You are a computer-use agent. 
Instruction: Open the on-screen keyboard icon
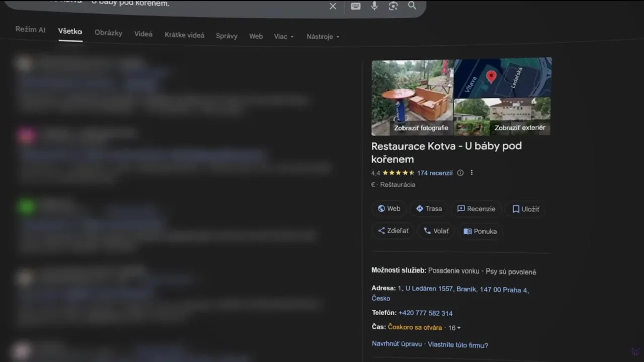tap(356, 6)
